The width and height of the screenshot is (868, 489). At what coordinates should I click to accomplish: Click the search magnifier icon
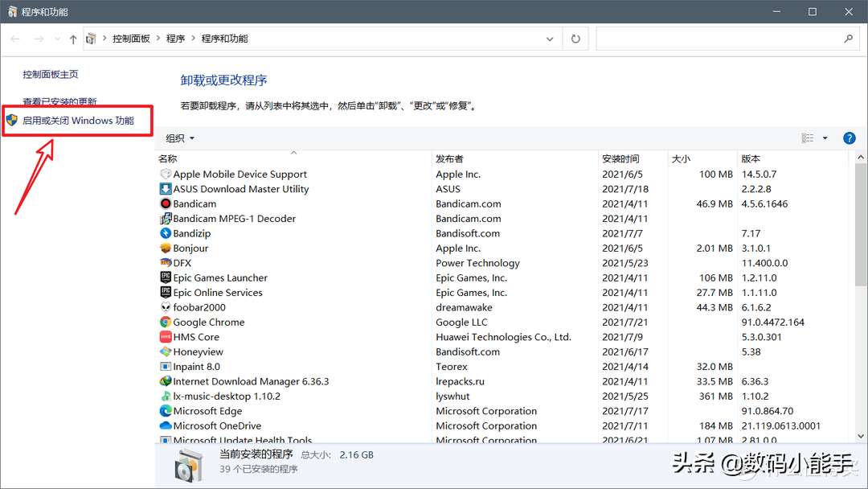pyautogui.click(x=848, y=39)
